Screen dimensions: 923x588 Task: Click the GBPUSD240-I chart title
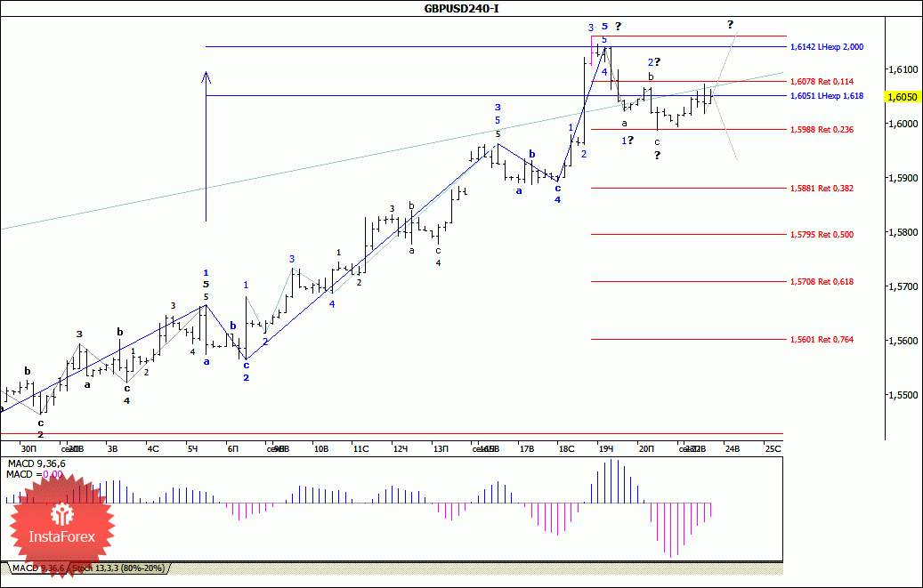click(x=461, y=8)
